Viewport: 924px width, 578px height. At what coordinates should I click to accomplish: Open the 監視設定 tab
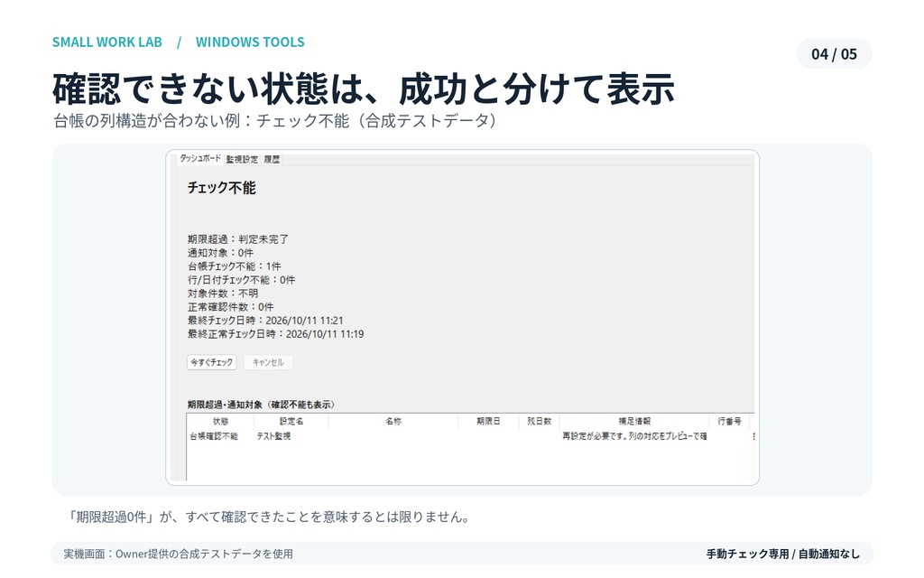pyautogui.click(x=242, y=159)
